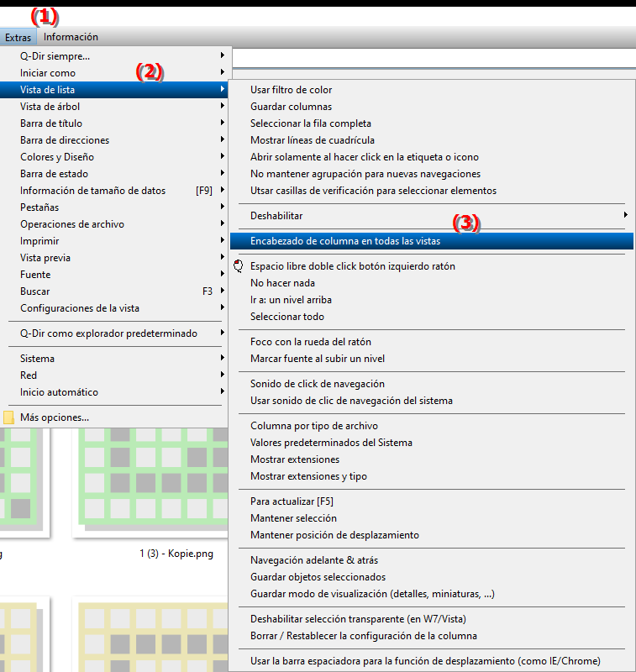Open the Buscar F3 submenu
Viewport: 636px width, 672px height.
[x=115, y=291]
